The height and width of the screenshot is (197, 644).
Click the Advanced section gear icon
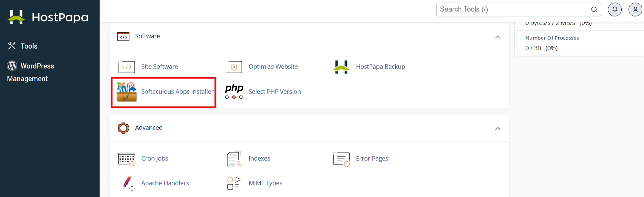[x=123, y=128]
